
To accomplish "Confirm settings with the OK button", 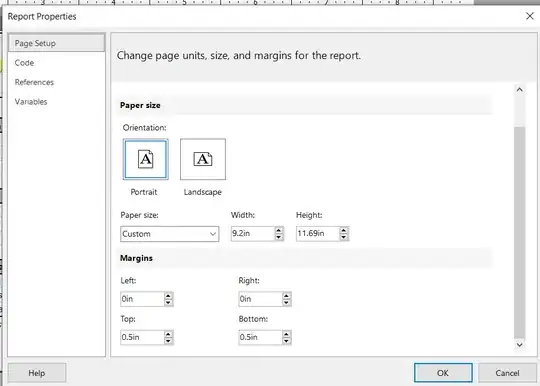I will (443, 373).
